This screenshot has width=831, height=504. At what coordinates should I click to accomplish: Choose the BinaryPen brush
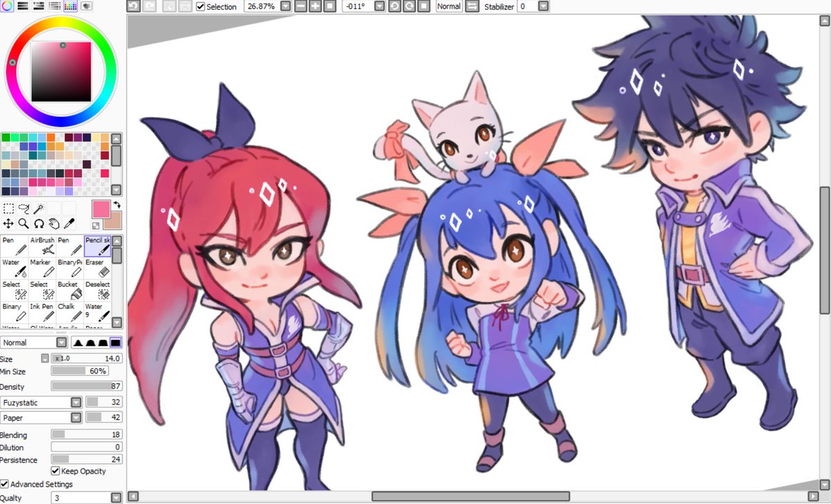click(x=70, y=268)
